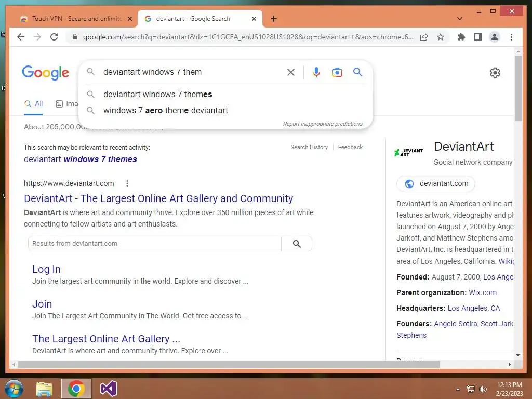Close the deviantart Google Search tab

254,19
